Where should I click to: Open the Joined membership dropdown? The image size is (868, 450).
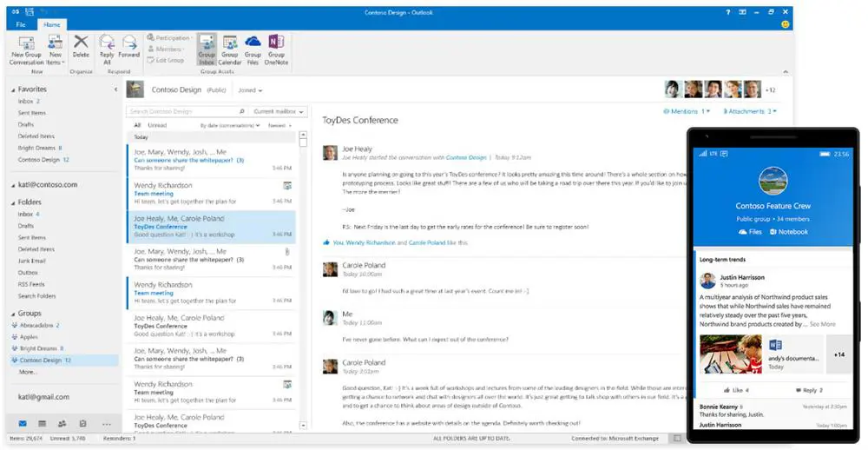point(250,90)
